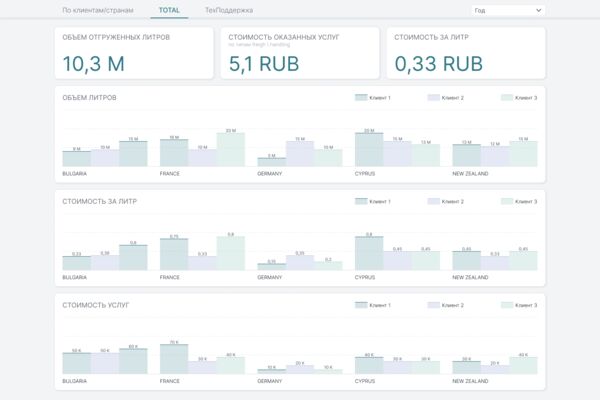Click CYPRUS label under Объем литров chart
The image size is (600, 400).
click(x=365, y=174)
